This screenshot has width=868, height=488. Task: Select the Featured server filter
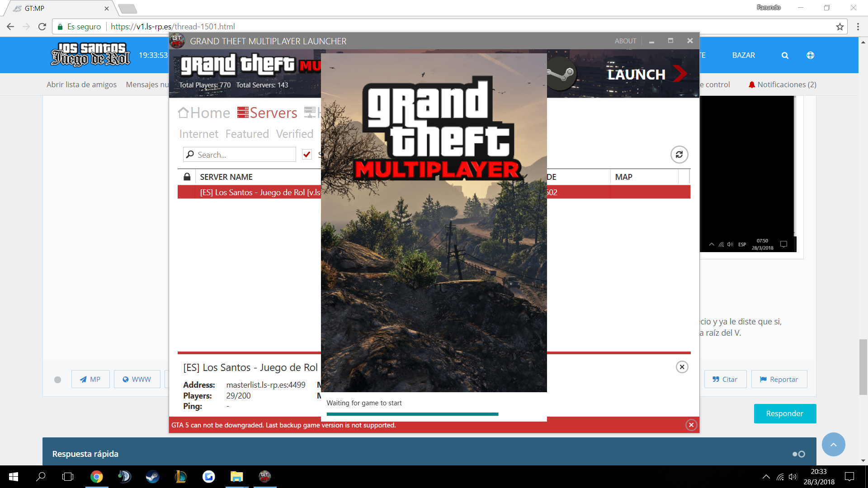[x=247, y=134]
